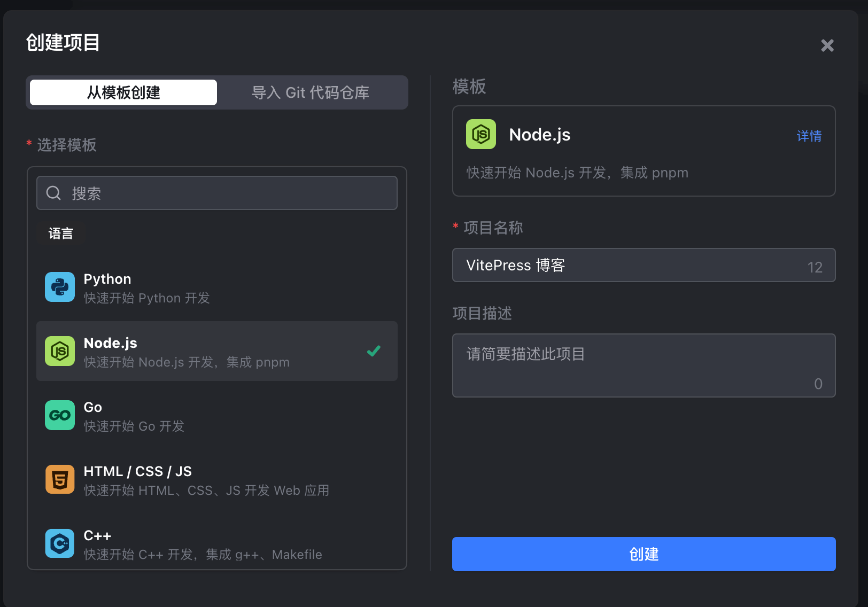Click the 模板 section heading
Viewport: 868px width, 607px height.
pos(469,86)
